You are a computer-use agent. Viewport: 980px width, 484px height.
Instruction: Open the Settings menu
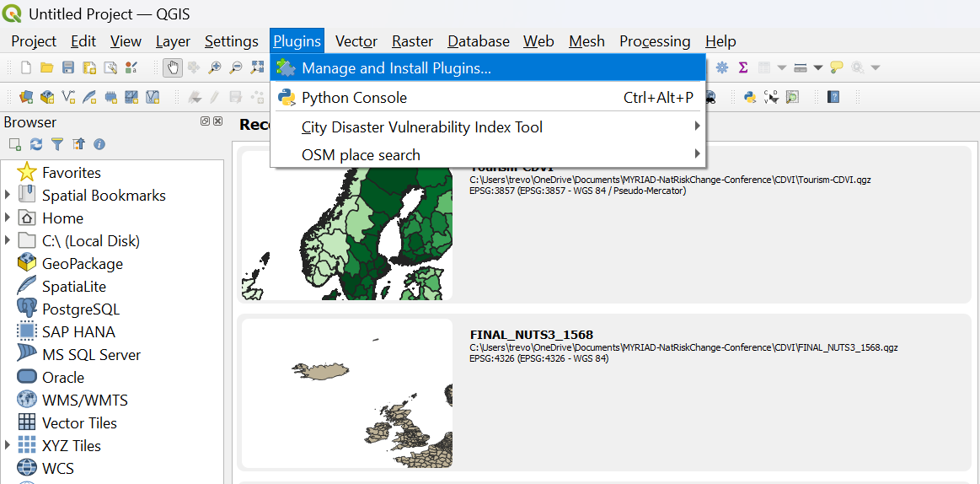[231, 41]
